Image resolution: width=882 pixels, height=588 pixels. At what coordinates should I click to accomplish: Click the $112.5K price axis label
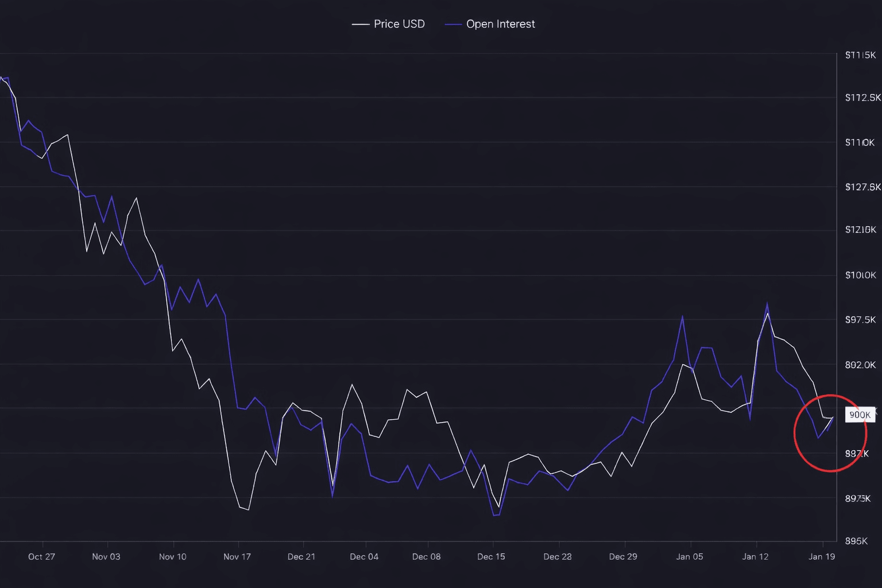click(x=862, y=98)
